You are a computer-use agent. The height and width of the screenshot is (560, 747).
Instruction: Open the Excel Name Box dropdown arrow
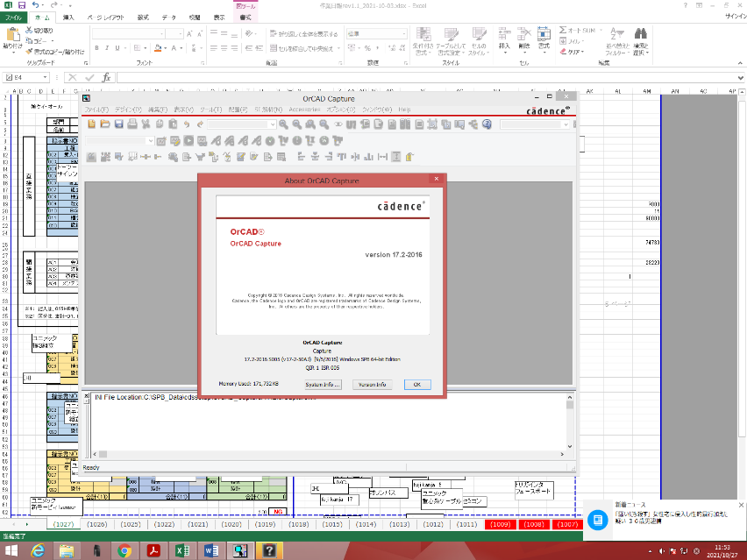[46, 77]
